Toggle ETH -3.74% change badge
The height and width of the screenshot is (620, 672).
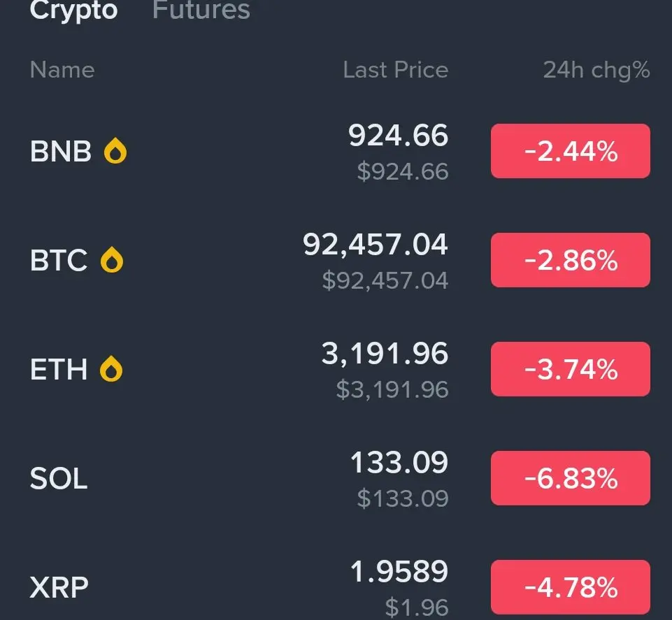571,369
